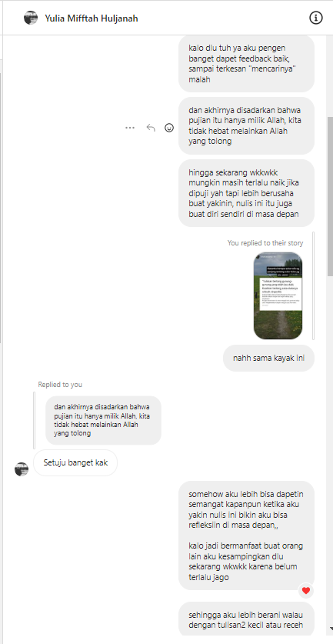Open conversation info icon
Viewport: 333px width, 644px height.
[315, 18]
